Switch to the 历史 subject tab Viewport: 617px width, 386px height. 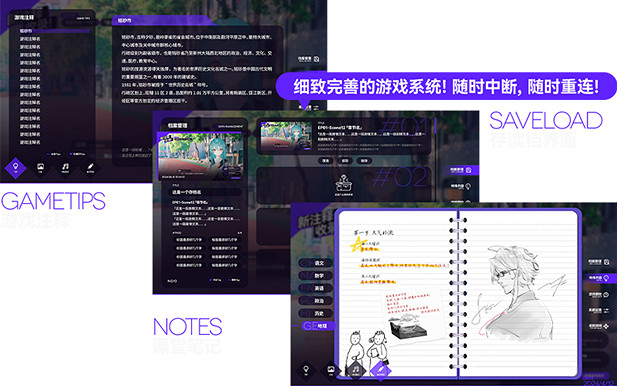click(316, 313)
